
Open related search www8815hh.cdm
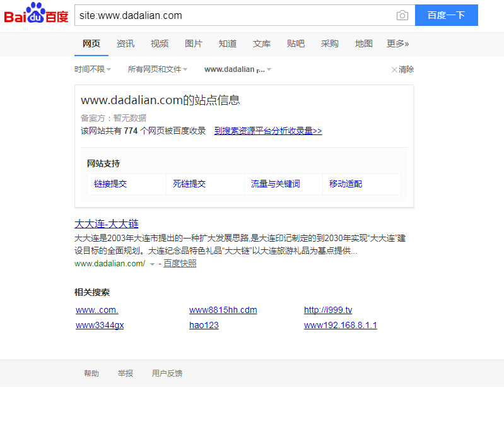[223, 310]
